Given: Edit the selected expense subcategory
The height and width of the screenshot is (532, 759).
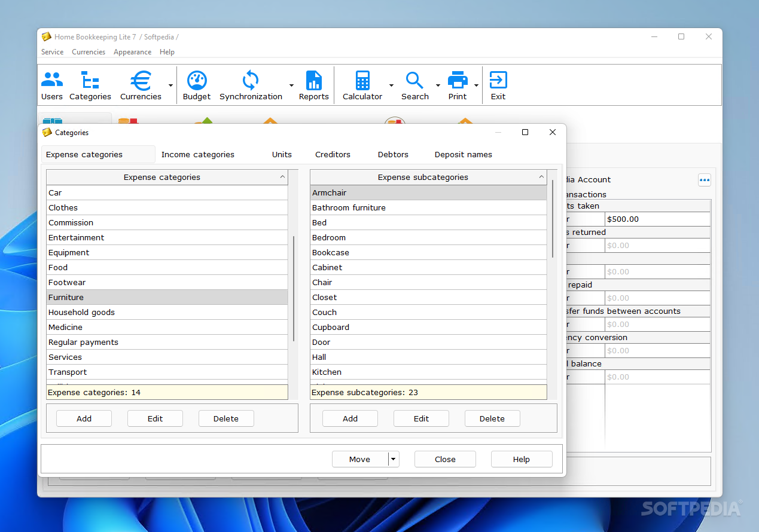Looking at the screenshot, I should pyautogui.click(x=421, y=418).
